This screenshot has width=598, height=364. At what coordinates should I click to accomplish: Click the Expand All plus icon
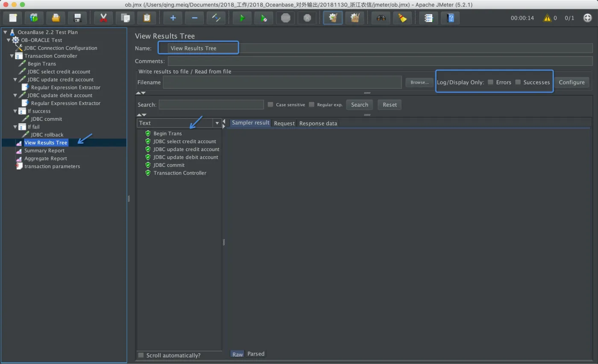click(x=173, y=18)
